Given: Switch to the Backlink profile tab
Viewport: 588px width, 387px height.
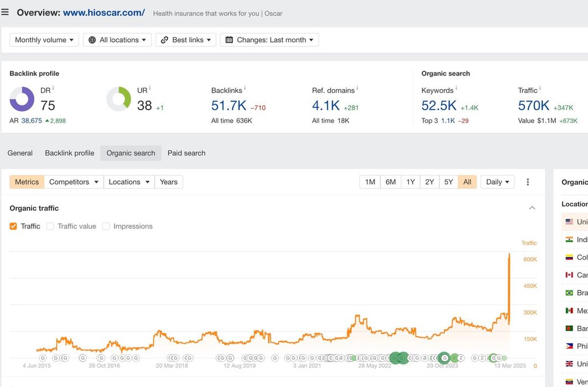Looking at the screenshot, I should 69,153.
